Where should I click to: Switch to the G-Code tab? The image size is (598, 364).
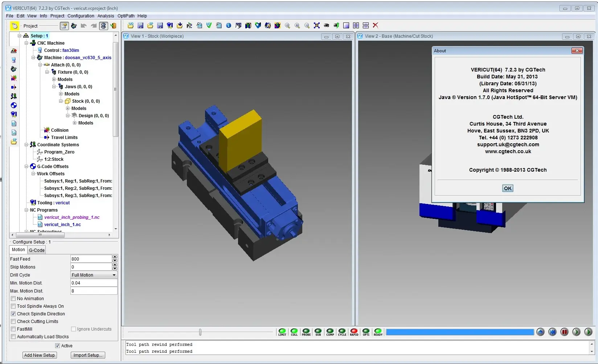(36, 250)
